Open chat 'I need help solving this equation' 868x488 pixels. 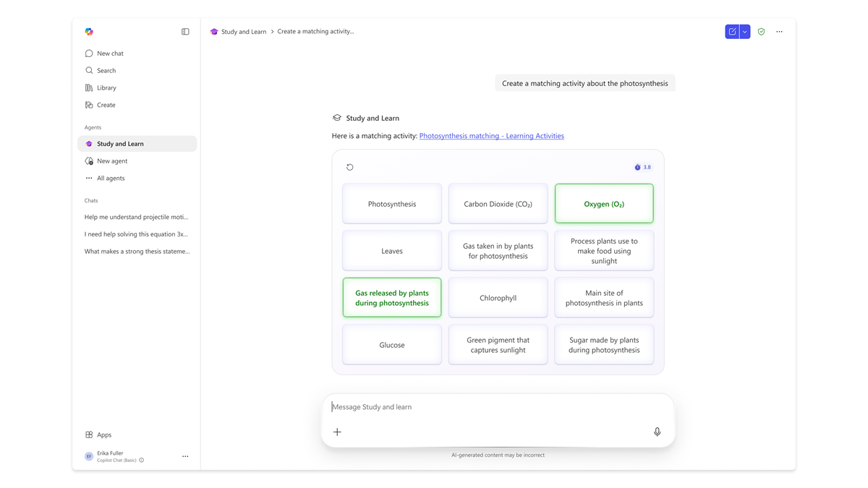(137, 234)
